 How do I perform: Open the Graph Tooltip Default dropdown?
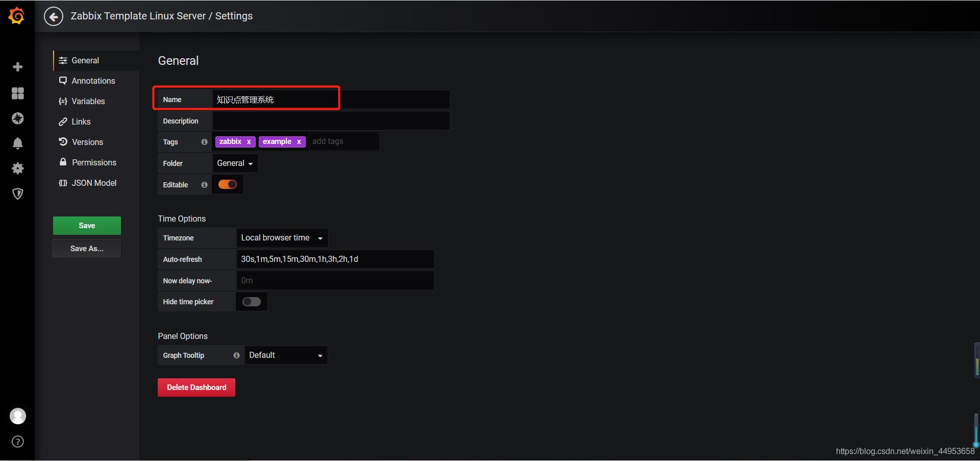(286, 355)
